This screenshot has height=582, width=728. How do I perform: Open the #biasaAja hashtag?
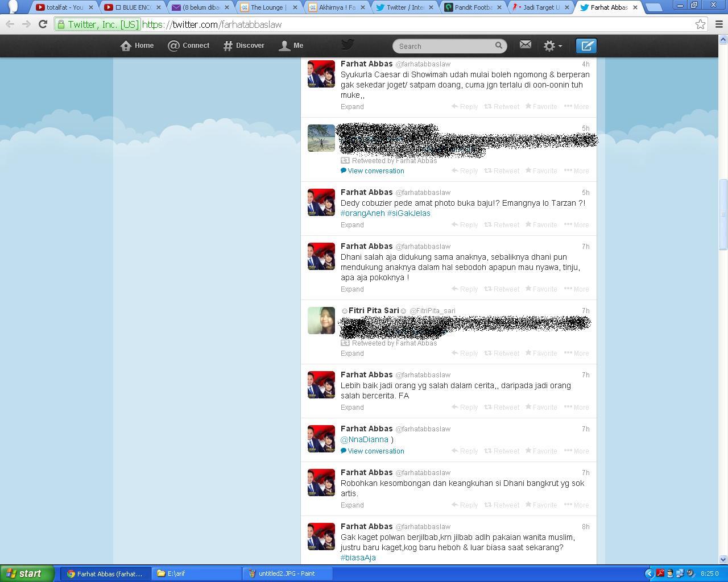pos(358,558)
